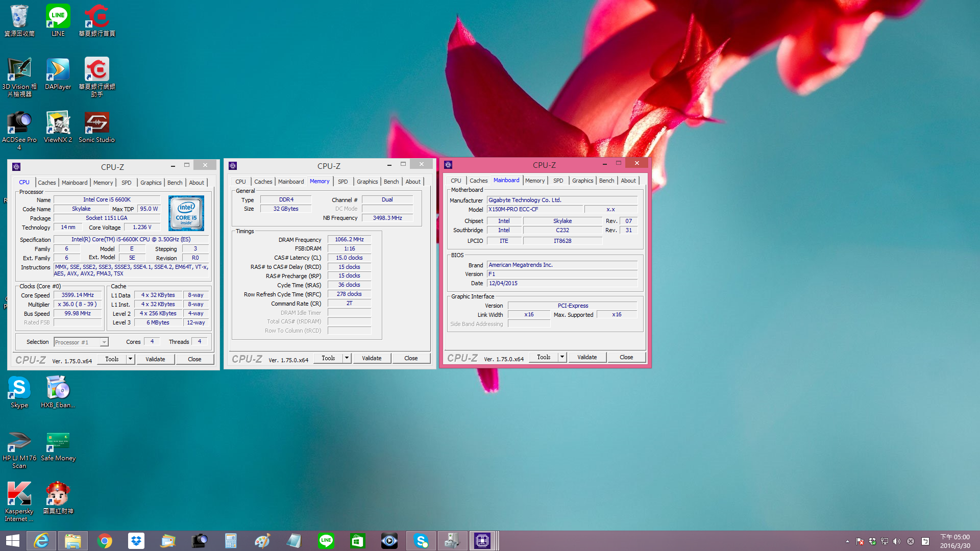Switch to Caches tab in CPU window
Viewport: 980px width, 551px height.
click(46, 183)
